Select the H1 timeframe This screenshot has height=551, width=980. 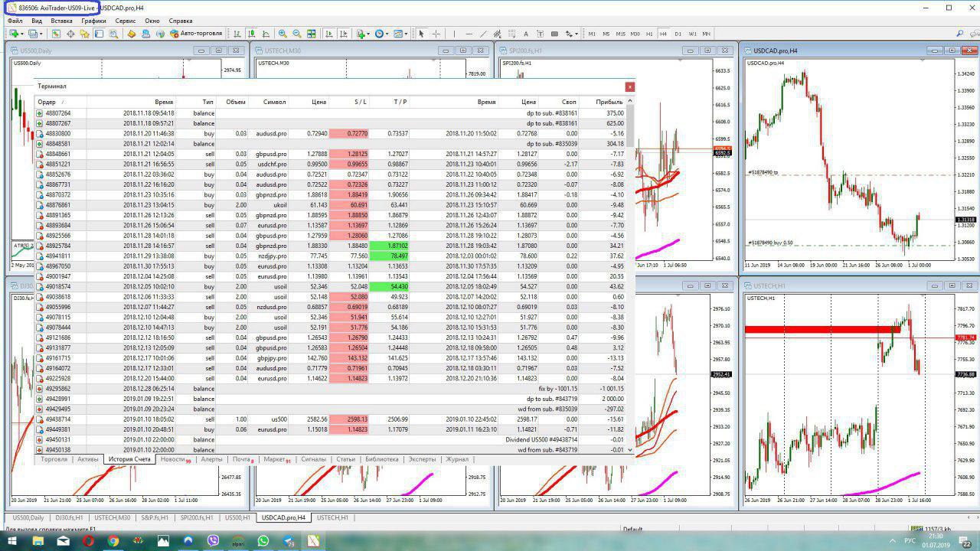[x=649, y=34]
